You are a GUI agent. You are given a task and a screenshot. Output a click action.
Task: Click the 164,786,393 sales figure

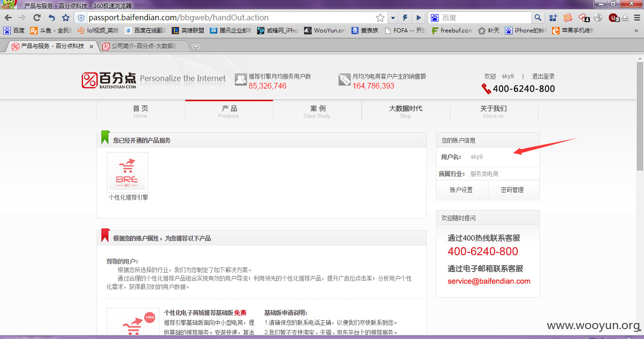click(x=373, y=86)
